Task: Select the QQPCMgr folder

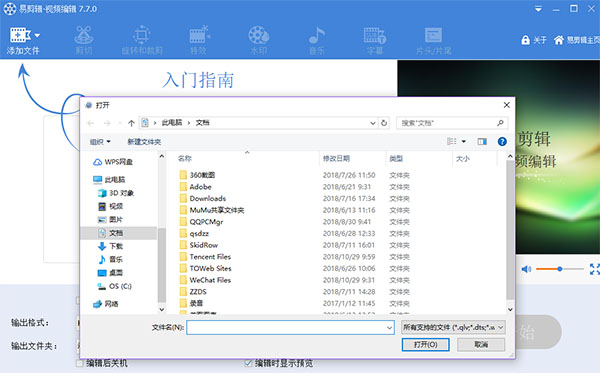Action: click(x=201, y=222)
